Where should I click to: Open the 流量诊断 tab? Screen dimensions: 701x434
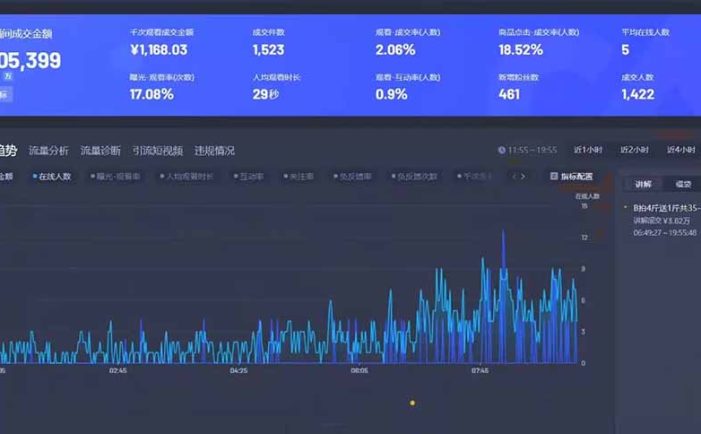[100, 150]
